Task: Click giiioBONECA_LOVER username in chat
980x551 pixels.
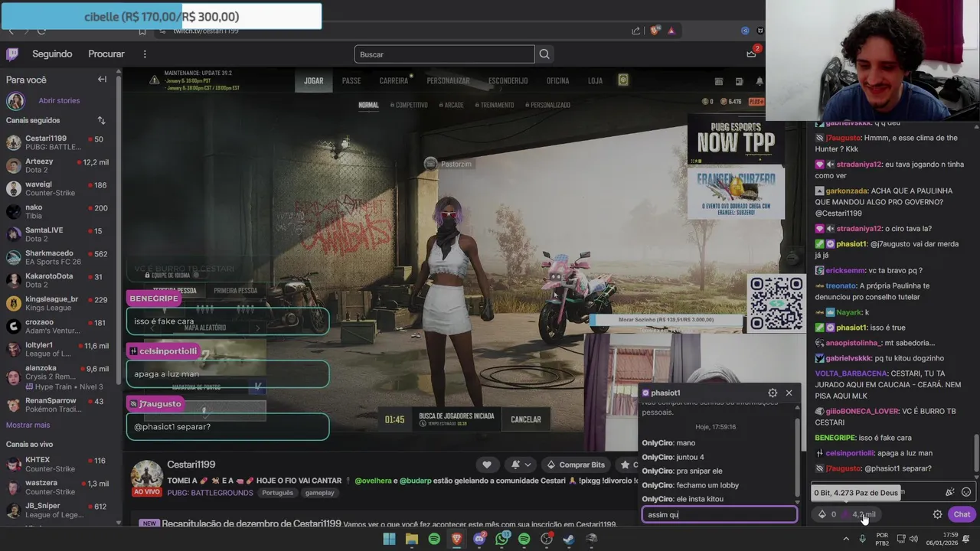Action: pos(861,411)
